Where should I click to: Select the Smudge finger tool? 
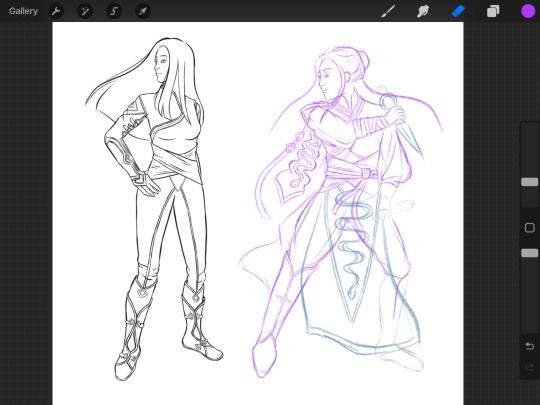[x=423, y=11]
